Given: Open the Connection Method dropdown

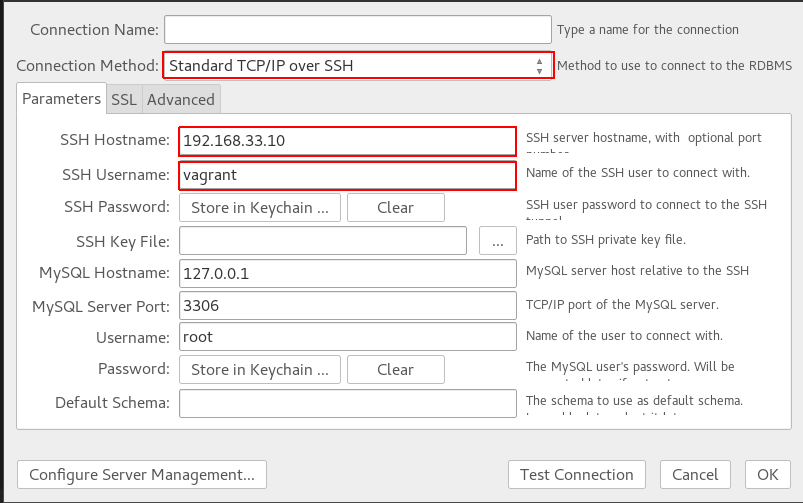Looking at the screenshot, I should 357,66.
